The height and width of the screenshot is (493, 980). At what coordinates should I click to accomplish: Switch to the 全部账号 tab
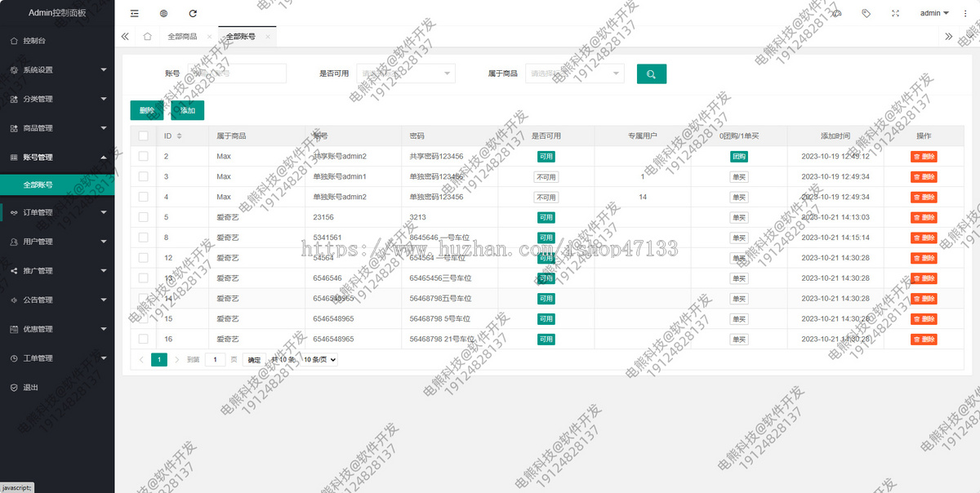point(240,37)
